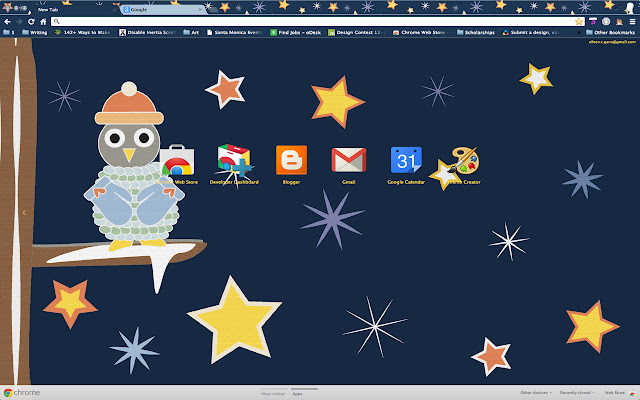Image resolution: width=640 pixels, height=400 pixels.
Task: Launch the Blogger app
Action: click(291, 164)
